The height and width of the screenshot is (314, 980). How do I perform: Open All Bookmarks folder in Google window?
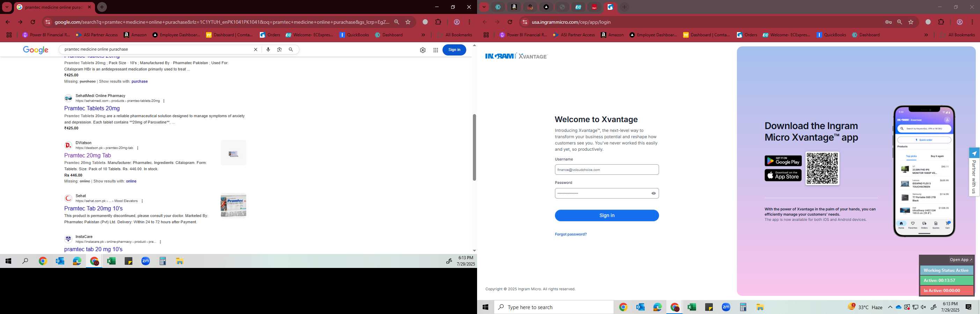[455, 35]
